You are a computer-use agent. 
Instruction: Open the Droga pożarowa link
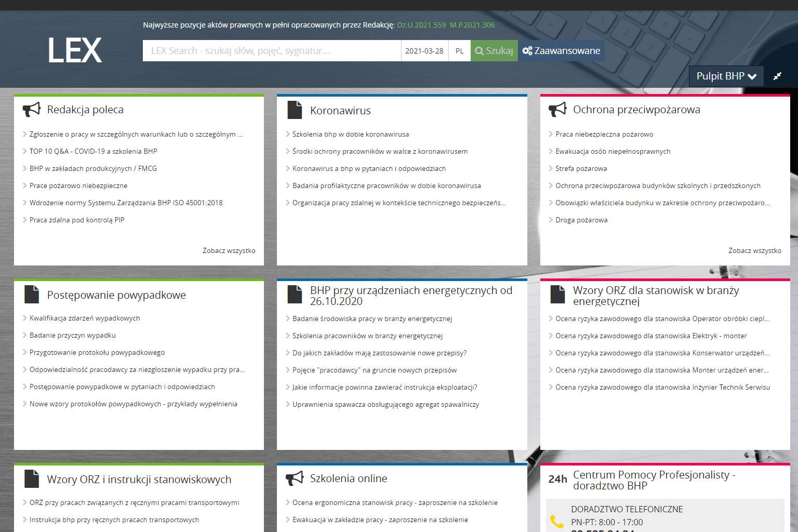[581, 220]
